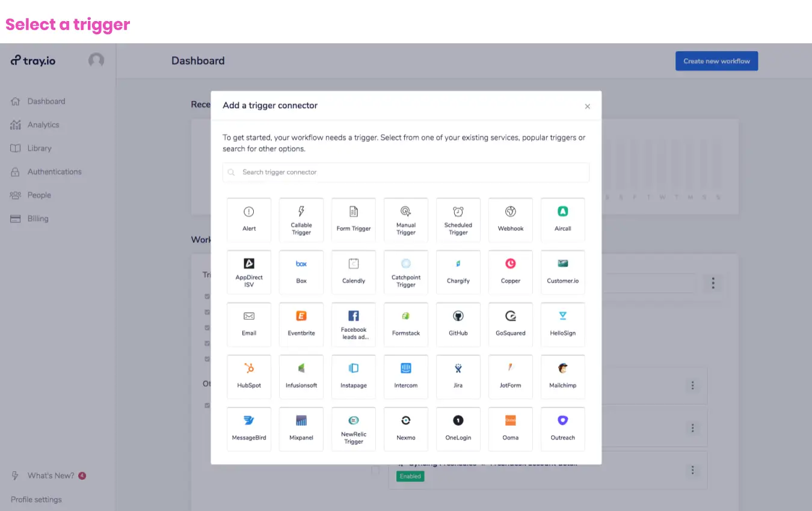Select the Mixpanel connector
The width and height of the screenshot is (812, 511).
pos(301,429)
